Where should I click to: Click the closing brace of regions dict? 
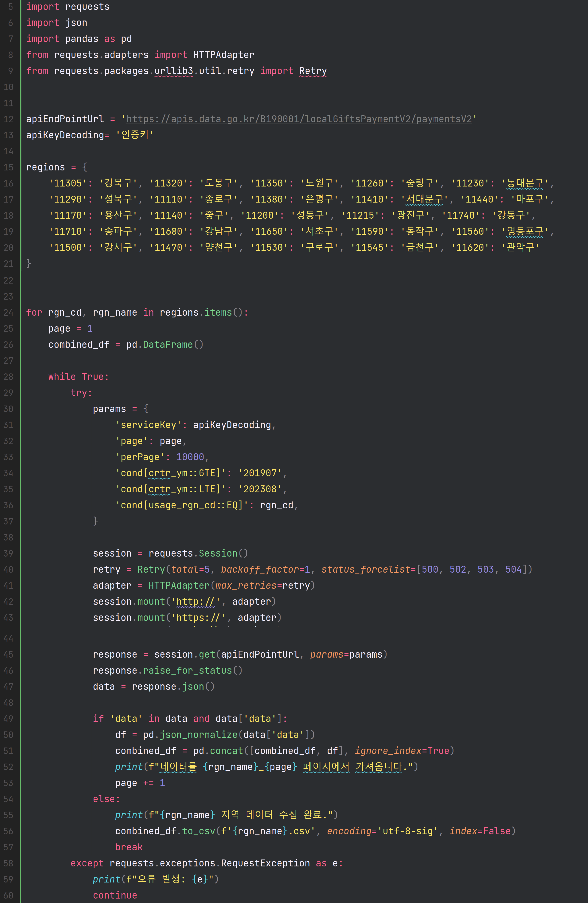tap(29, 263)
